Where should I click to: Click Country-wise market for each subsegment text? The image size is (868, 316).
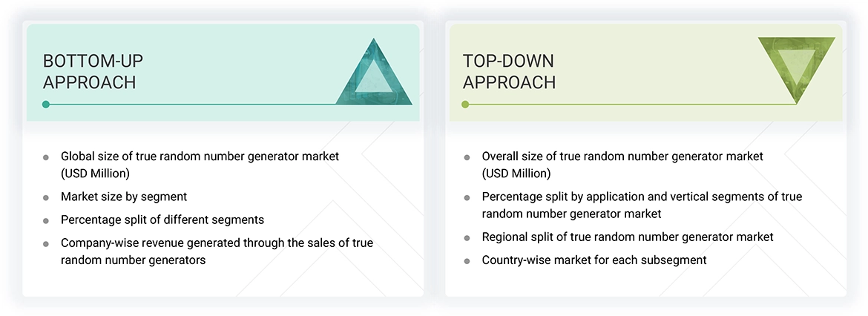coord(594,260)
